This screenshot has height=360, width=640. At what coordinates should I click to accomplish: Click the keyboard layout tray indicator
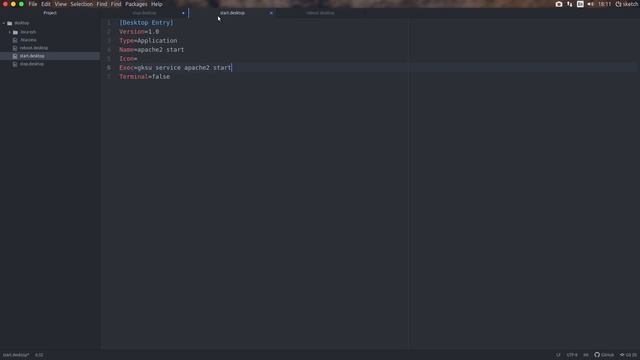(580, 4)
